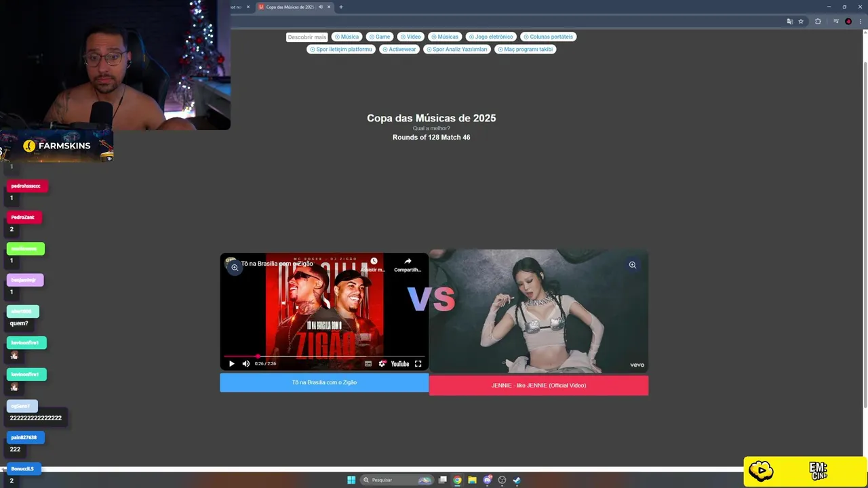The height and width of the screenshot is (488, 868).
Task: Open the Activewear tag
Action: click(x=399, y=49)
